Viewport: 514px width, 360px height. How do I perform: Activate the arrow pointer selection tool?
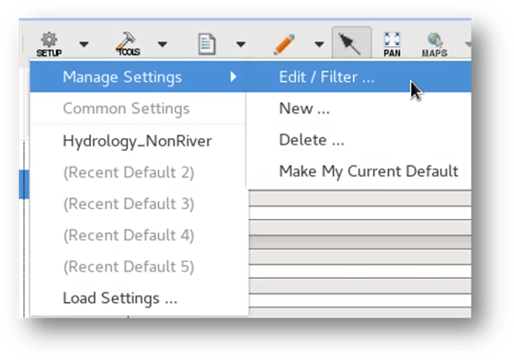click(351, 43)
